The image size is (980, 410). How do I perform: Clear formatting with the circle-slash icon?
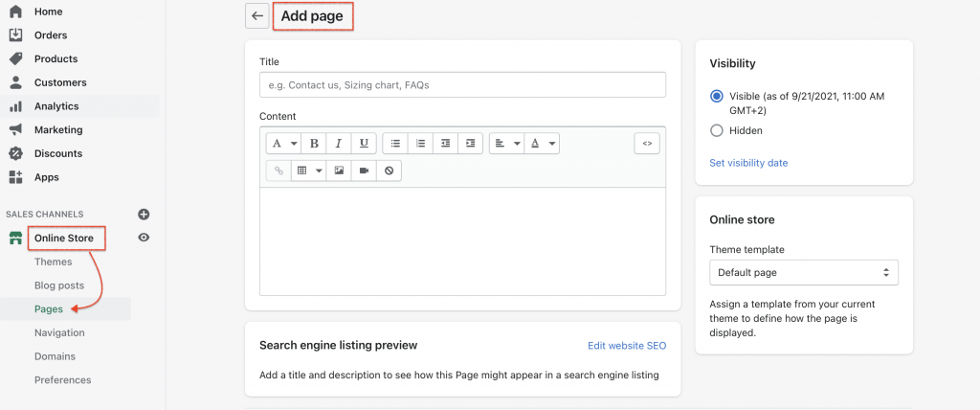pyautogui.click(x=389, y=171)
